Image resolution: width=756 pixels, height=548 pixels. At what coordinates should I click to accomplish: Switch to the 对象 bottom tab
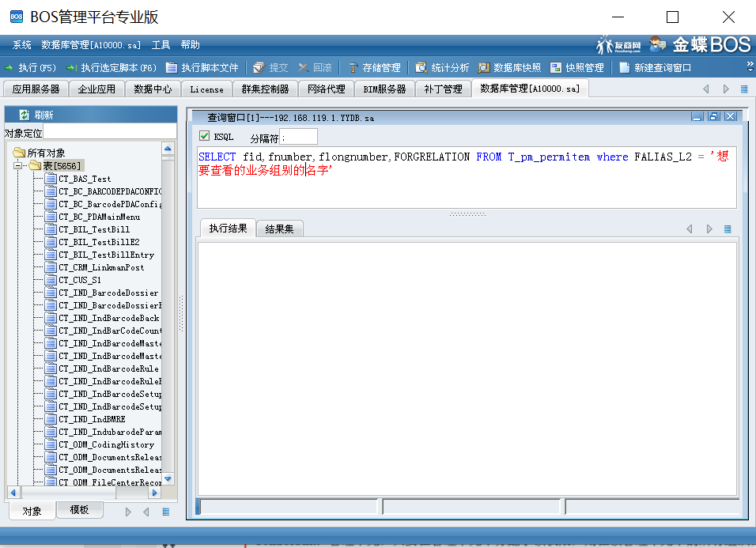tap(32, 512)
